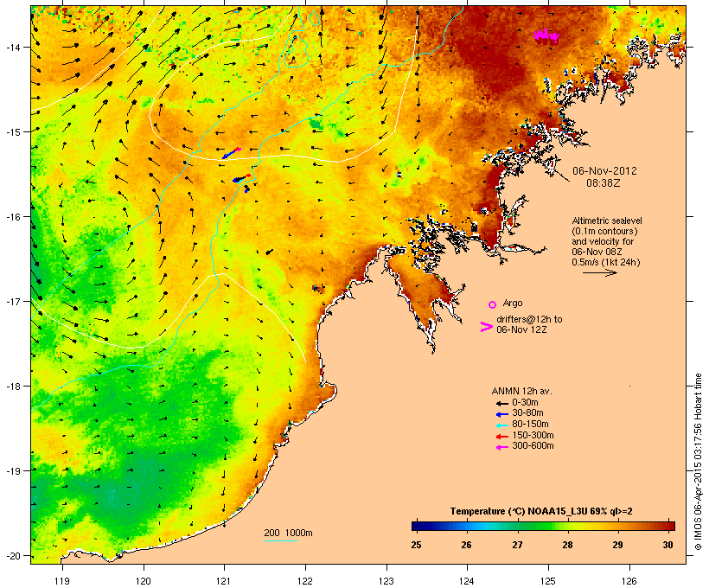709x588 pixels.
Task: Click the 150-300m depth label
Action: click(533, 435)
